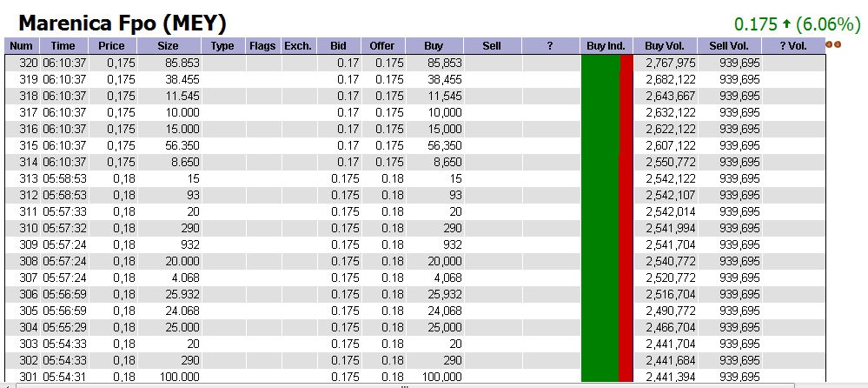Click the brown dots icon beside ? Vol. header

point(833,45)
